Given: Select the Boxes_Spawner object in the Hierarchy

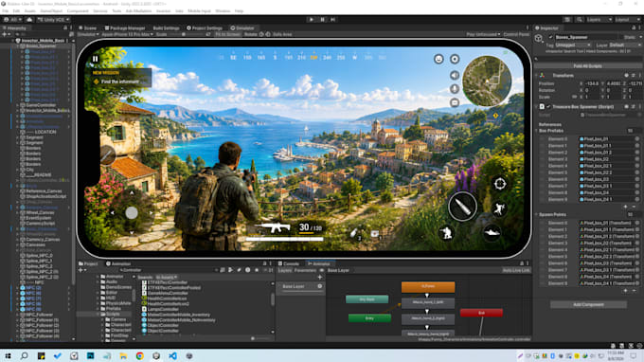Looking at the screenshot, I should point(40,46).
